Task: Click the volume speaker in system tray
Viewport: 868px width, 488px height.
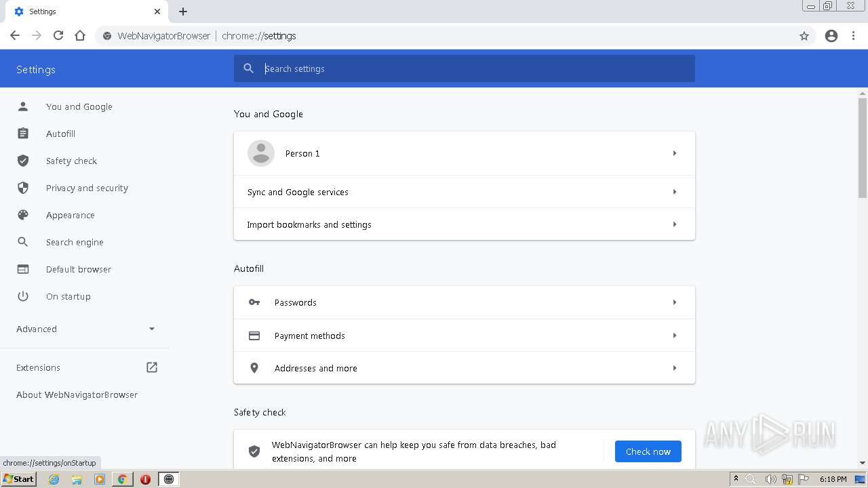Action: tap(770, 479)
